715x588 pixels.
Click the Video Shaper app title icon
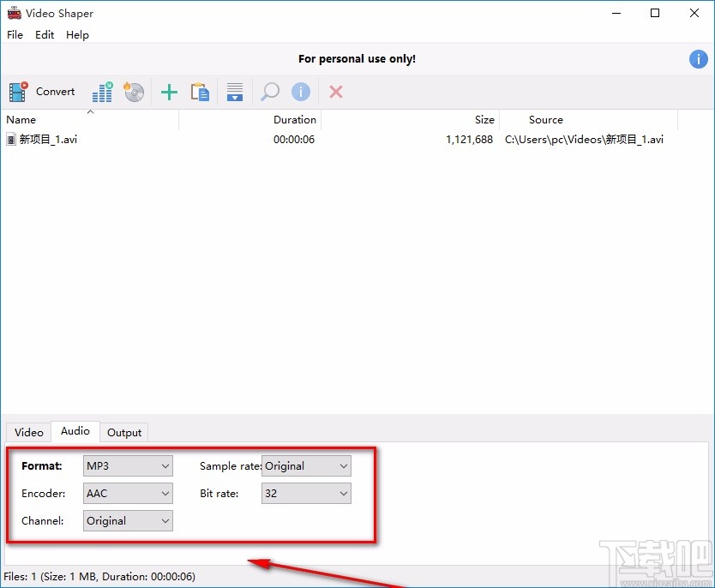pos(14,13)
